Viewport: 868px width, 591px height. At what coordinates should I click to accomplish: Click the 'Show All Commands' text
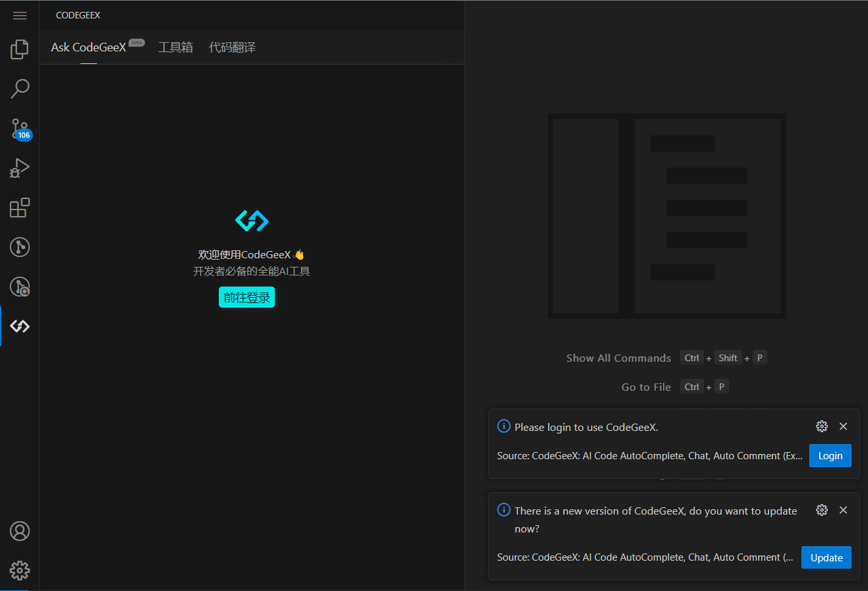[619, 358]
